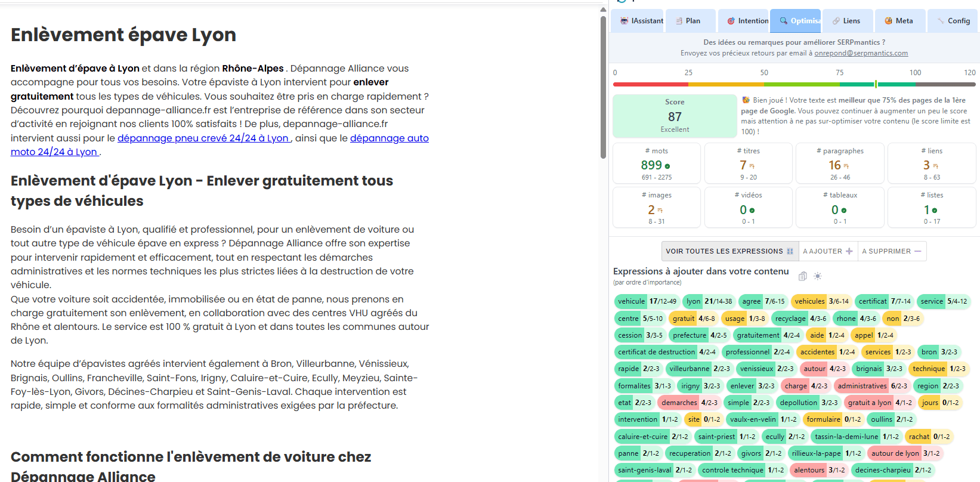This screenshot has height=482, width=980.
Task: Click the Config wrench icon
Action: [941, 21]
